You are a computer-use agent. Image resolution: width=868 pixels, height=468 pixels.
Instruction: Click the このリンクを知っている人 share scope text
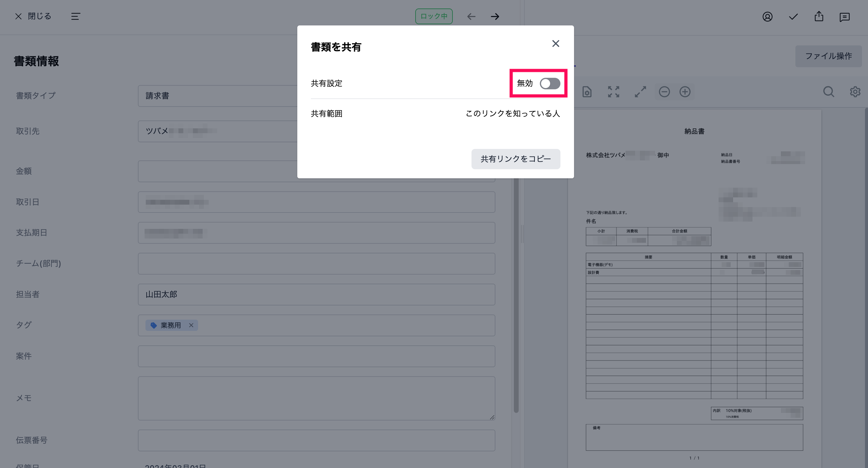[513, 114]
